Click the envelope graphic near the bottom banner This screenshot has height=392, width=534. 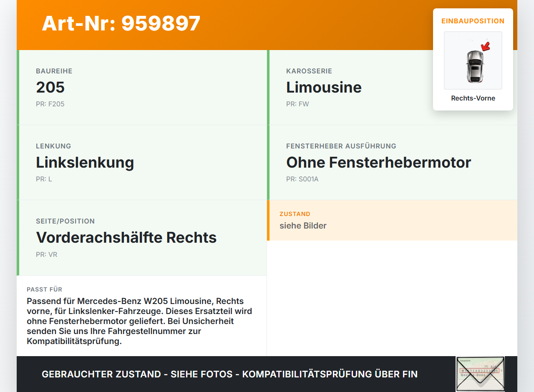pyautogui.click(x=480, y=374)
